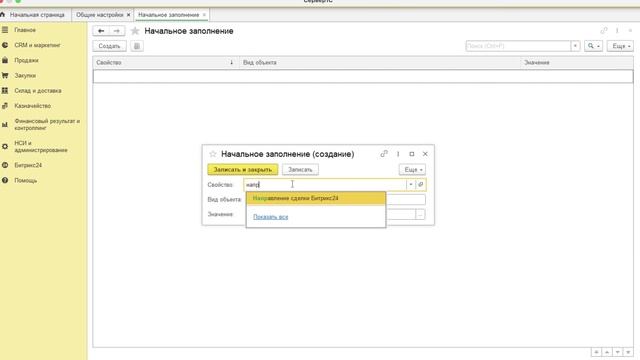640x360 pixels.
Task: Click the Создать button
Action: 109,46
